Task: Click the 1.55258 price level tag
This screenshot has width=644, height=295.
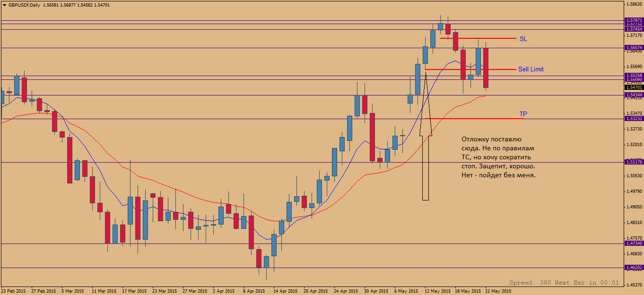Action: (634, 75)
